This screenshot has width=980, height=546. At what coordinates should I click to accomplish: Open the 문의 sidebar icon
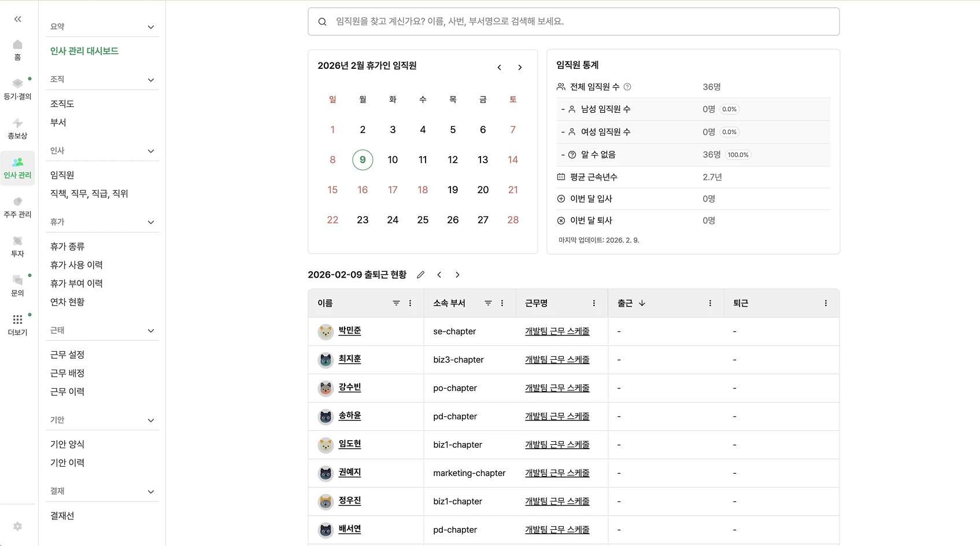pos(17,283)
